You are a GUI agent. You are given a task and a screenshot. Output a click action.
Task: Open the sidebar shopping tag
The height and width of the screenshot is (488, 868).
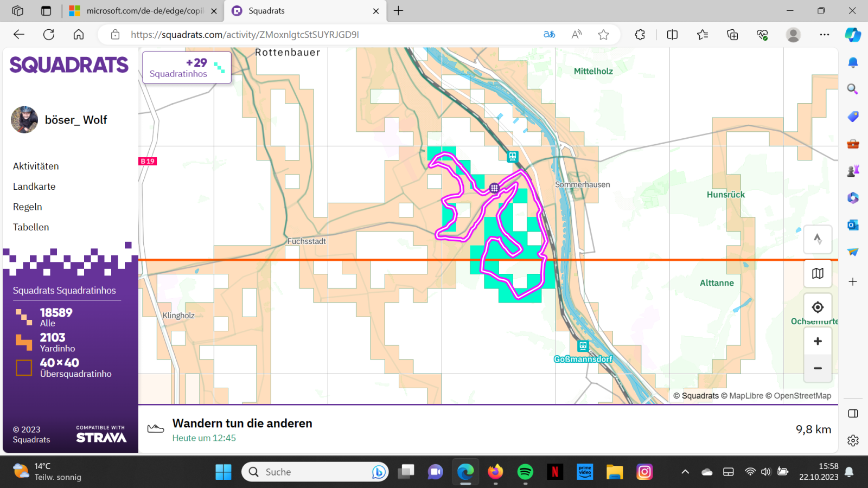(853, 117)
